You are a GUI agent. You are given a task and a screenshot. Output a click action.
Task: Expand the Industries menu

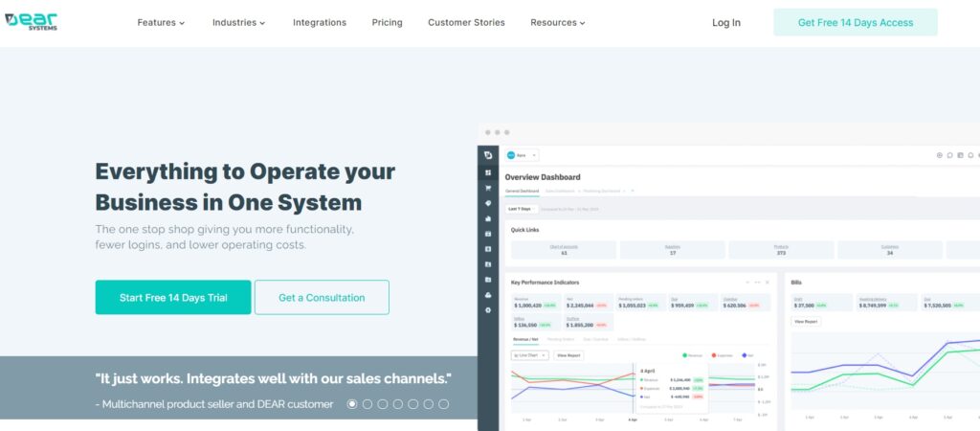pyautogui.click(x=238, y=23)
